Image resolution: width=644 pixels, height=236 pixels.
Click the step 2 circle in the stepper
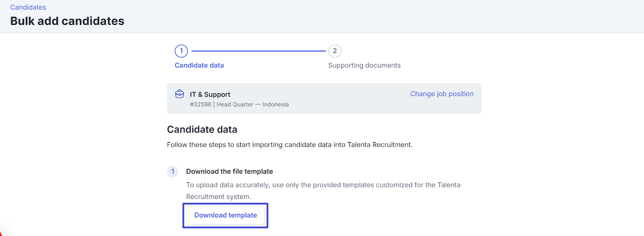(334, 51)
